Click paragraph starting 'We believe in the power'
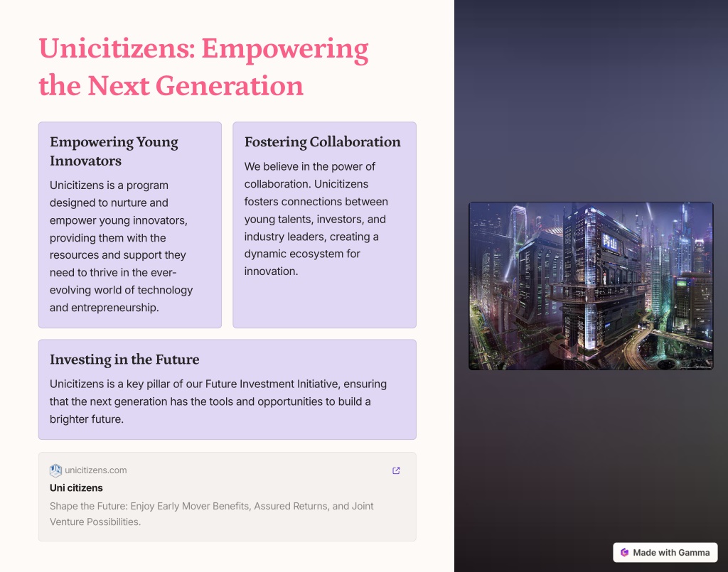The width and height of the screenshot is (728, 572). (x=316, y=219)
